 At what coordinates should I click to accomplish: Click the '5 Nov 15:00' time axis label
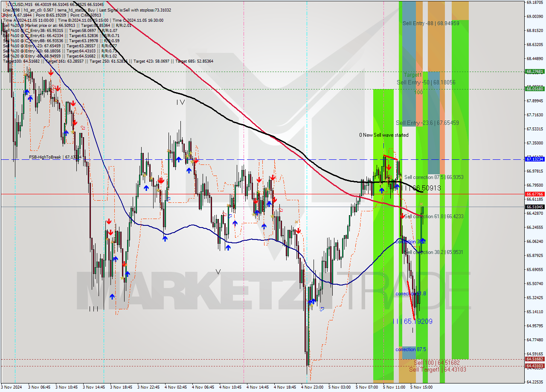(421, 387)
